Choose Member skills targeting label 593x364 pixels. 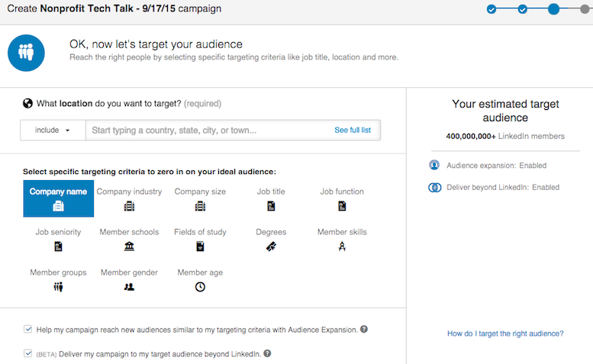(342, 232)
